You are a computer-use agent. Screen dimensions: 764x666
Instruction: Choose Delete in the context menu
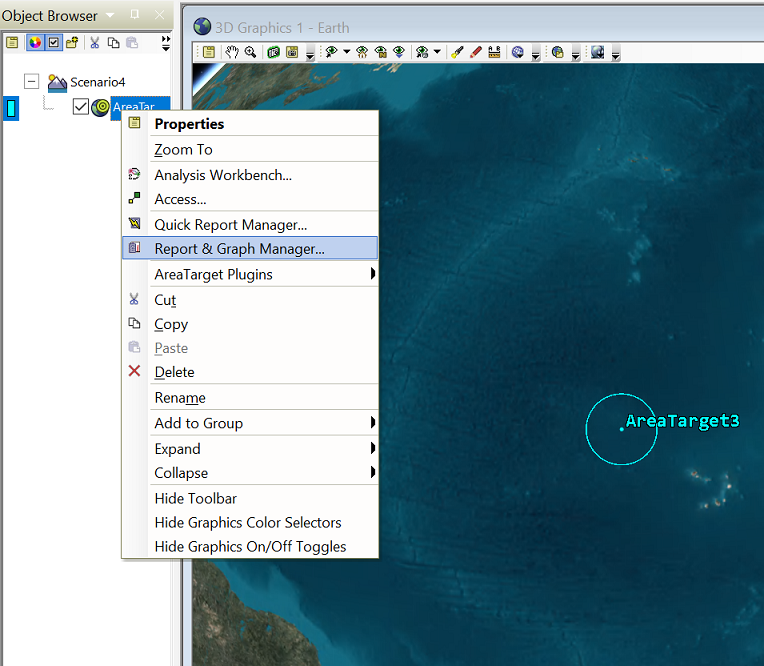pos(250,372)
